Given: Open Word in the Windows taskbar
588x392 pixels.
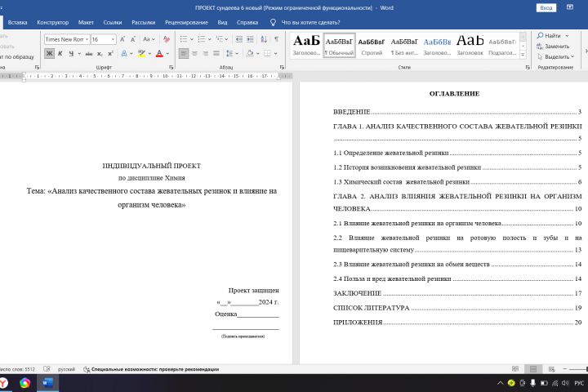Looking at the screenshot, I should [47, 383].
